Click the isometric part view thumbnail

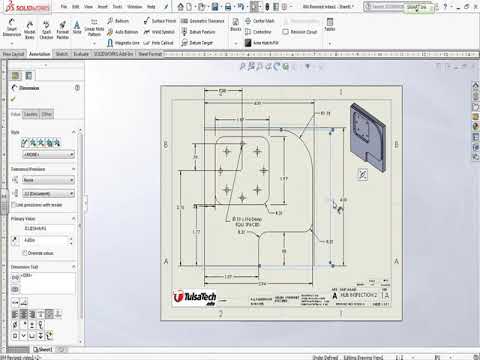coord(368,136)
